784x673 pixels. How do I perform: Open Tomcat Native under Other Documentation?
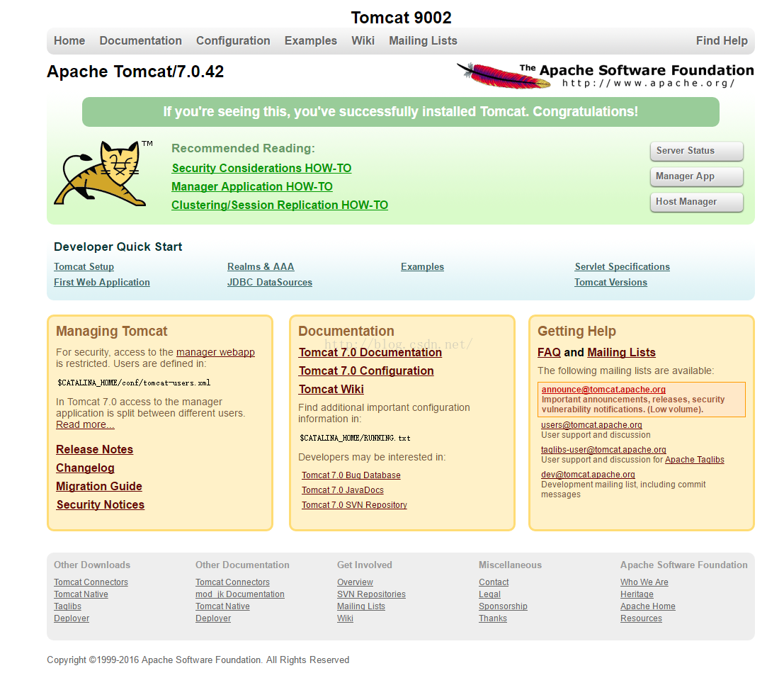(x=222, y=606)
